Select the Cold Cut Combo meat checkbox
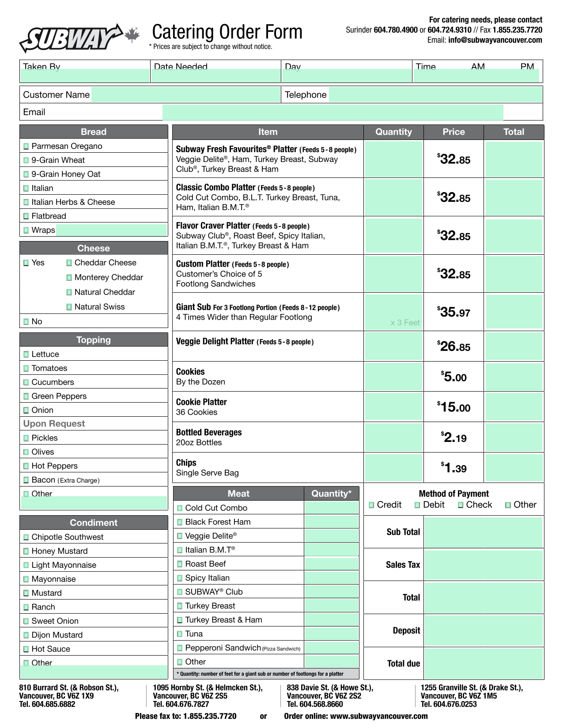 click(180, 508)
